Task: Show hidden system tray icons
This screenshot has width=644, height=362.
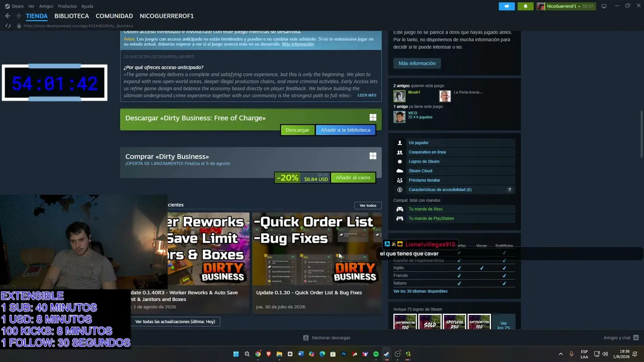Action: pyautogui.click(x=560, y=354)
